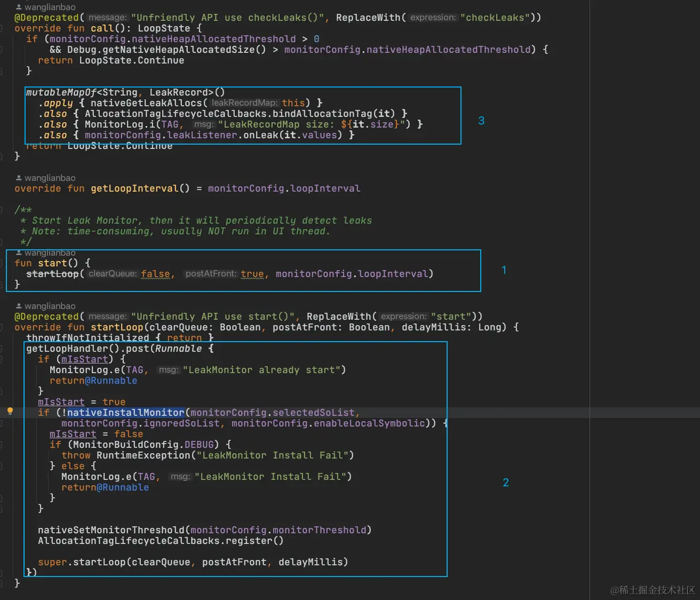Viewport: 700px width, 600px height.
Task: Click RuntimeException in the throw statement
Action: click(144, 455)
